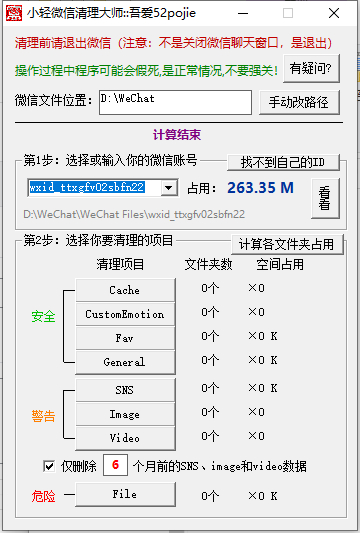Viewport: 360px width, 533px height.
Task: Clean the Cache item
Action: tap(125, 290)
